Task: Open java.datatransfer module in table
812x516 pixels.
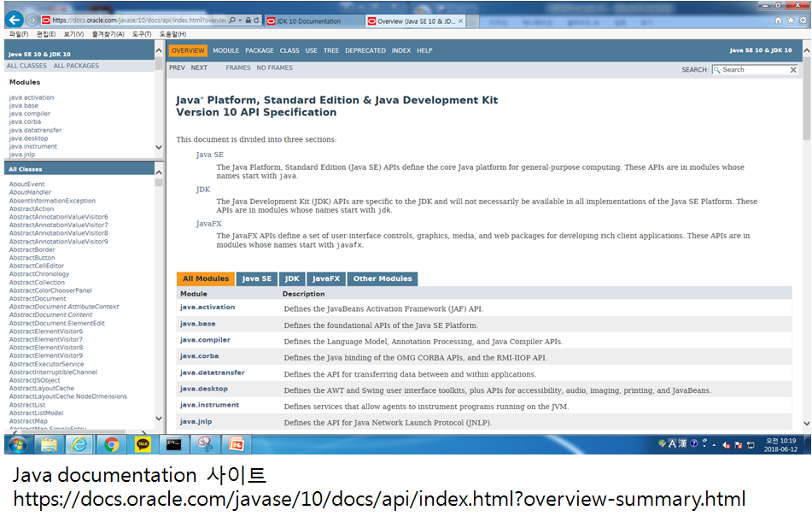Action: pos(213,372)
